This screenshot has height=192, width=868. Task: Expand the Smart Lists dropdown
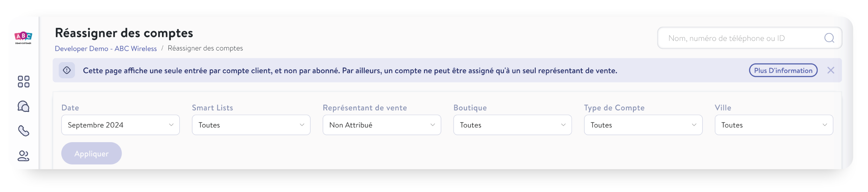tap(251, 125)
